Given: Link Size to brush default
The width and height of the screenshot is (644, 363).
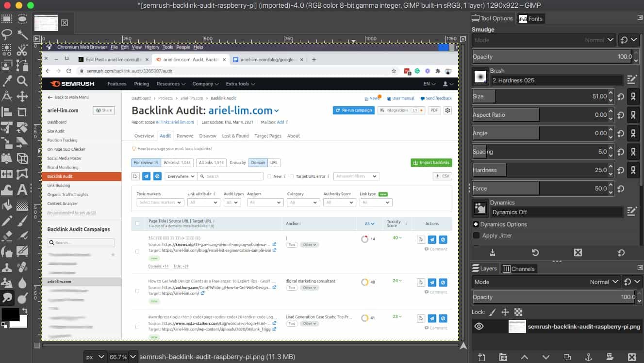Looking at the screenshot, I should [x=633, y=96].
